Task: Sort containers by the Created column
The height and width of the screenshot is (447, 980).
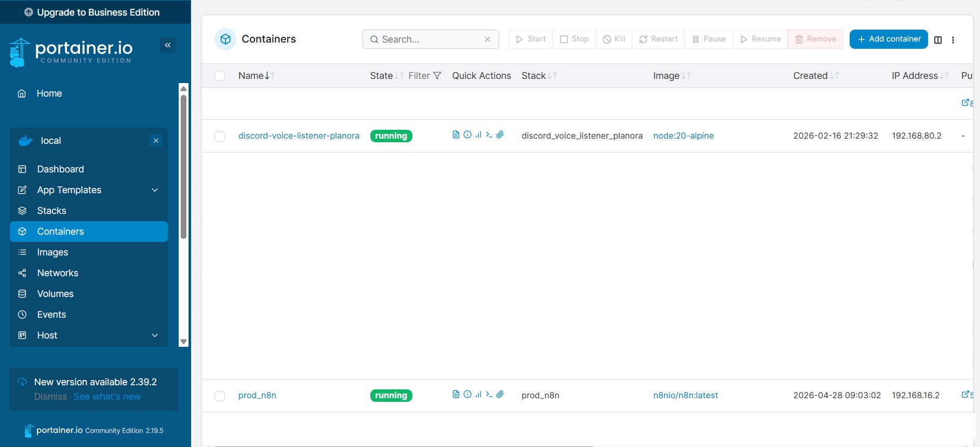Action: (x=816, y=76)
